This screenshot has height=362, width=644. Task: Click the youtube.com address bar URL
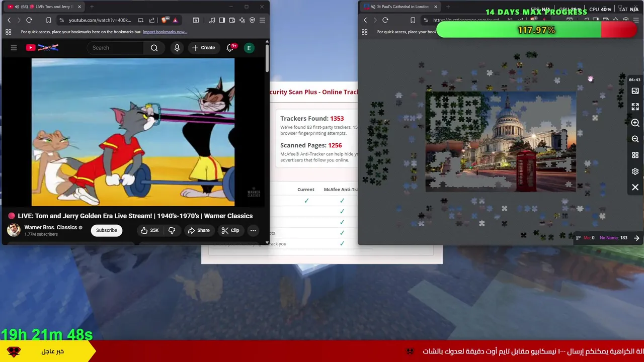100,20
